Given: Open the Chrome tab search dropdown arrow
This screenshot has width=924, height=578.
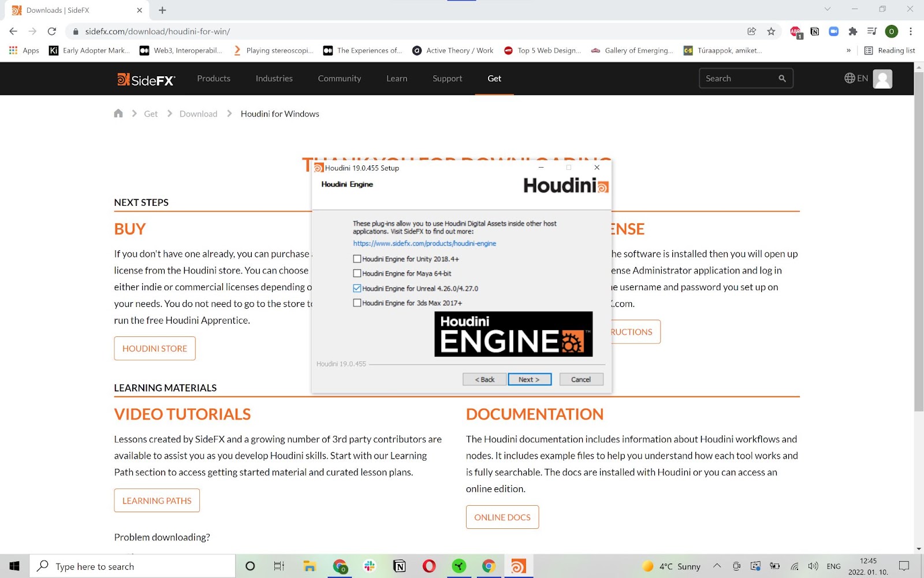Looking at the screenshot, I should pos(828,9).
